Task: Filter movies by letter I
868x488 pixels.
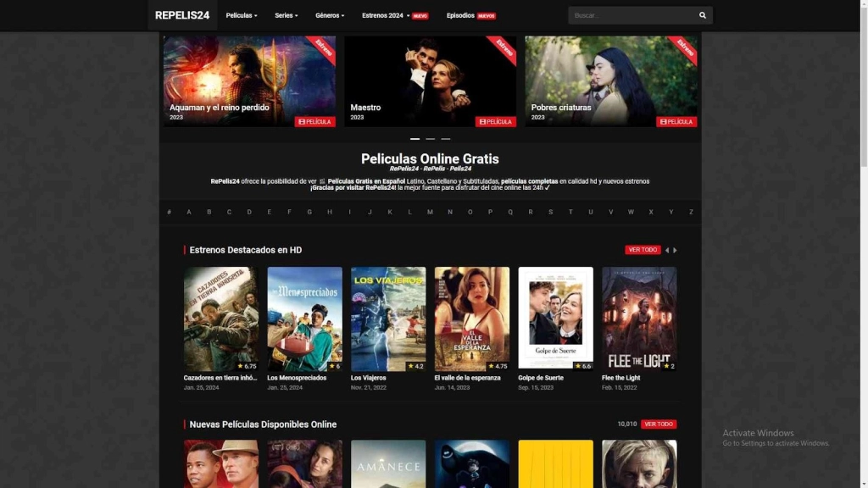Action: point(350,212)
